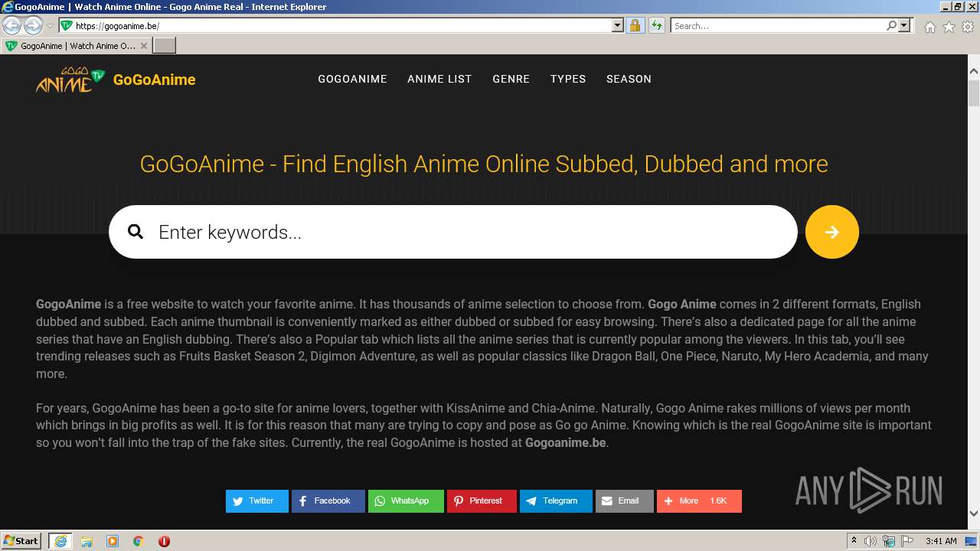Viewport: 980px width, 551px height.
Task: Open the media player taskbar icon
Action: (x=113, y=541)
